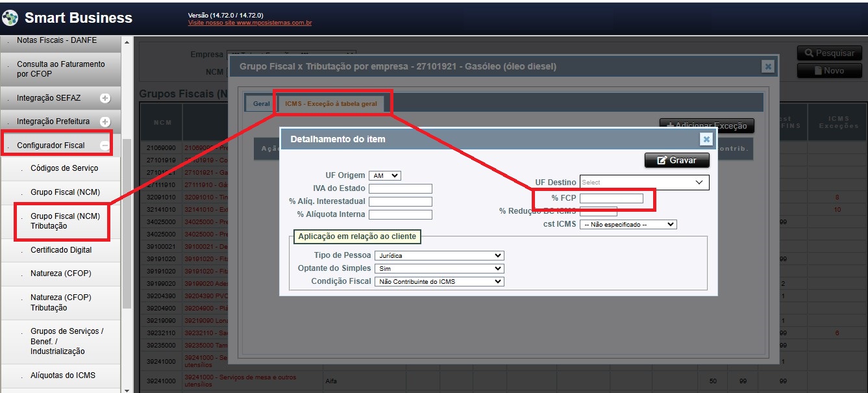The image size is (868, 393).
Task: Select ICMS - Exceção à tabela geral tab
Action: pos(331,104)
